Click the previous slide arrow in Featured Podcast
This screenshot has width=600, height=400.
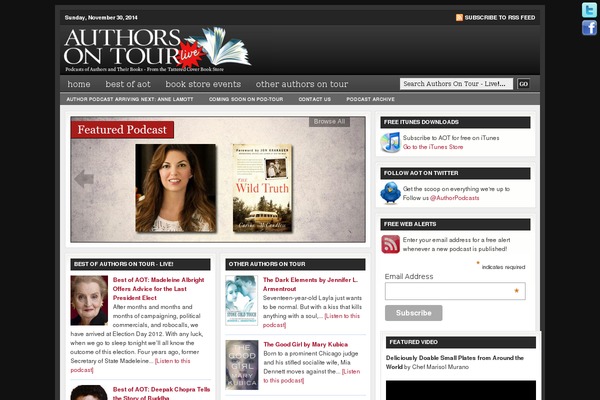click(x=84, y=179)
